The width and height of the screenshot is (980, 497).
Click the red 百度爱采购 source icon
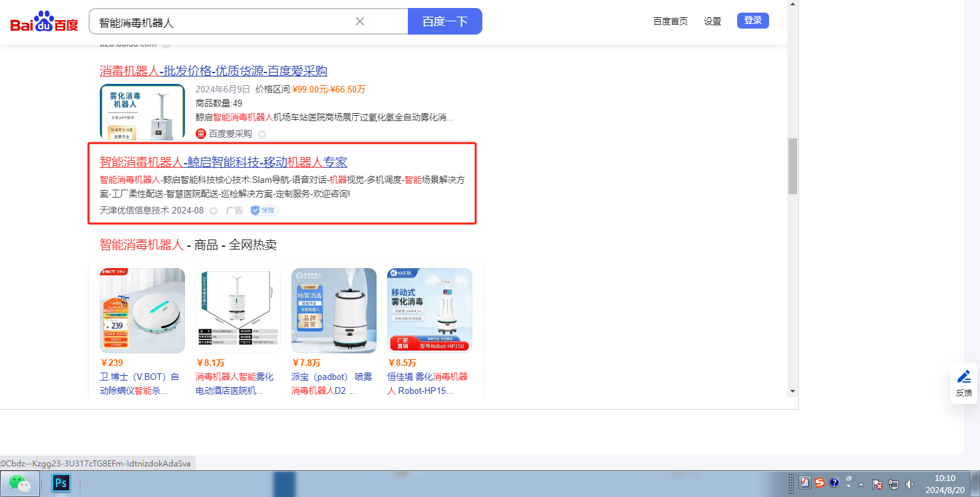coord(201,134)
